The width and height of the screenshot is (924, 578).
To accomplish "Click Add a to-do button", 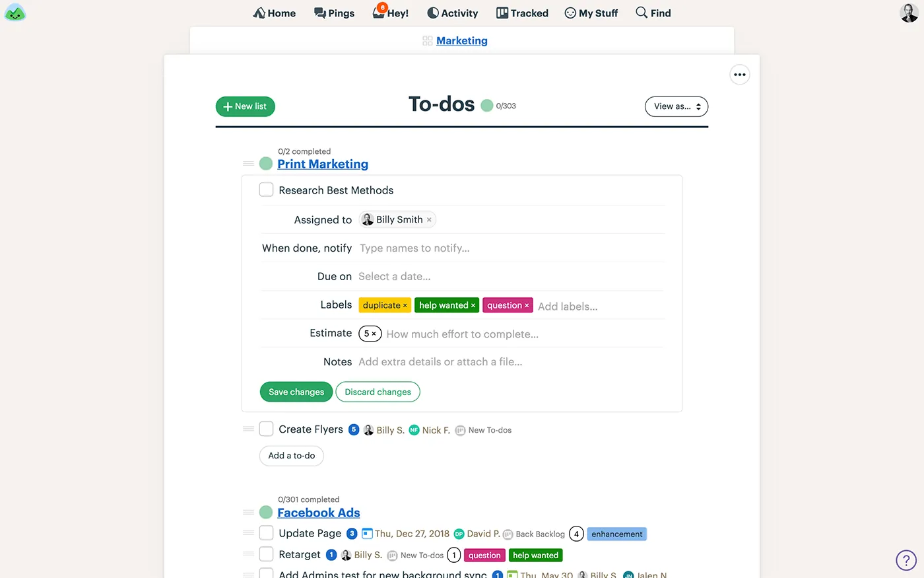I will (x=292, y=456).
